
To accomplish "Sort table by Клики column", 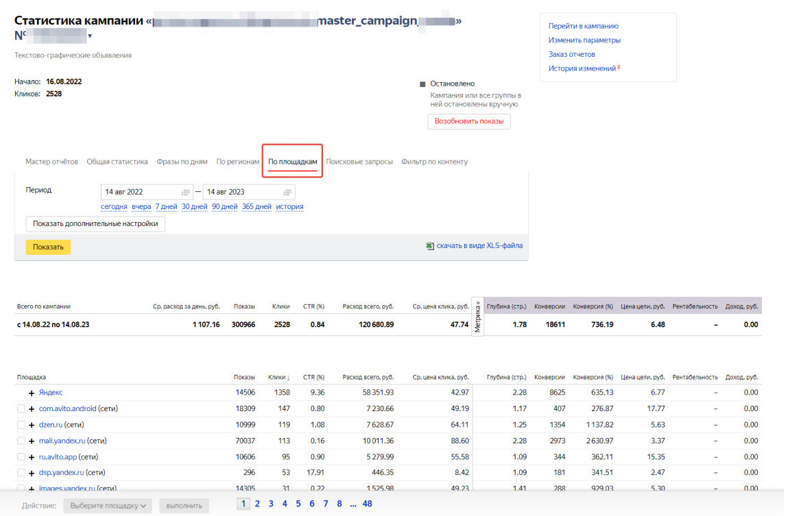I will (278, 378).
